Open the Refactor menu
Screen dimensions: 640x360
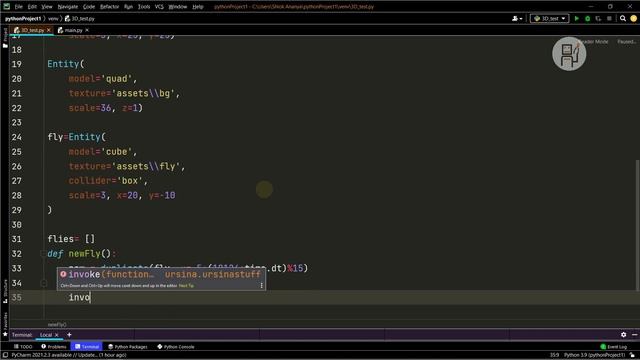[x=109, y=7]
